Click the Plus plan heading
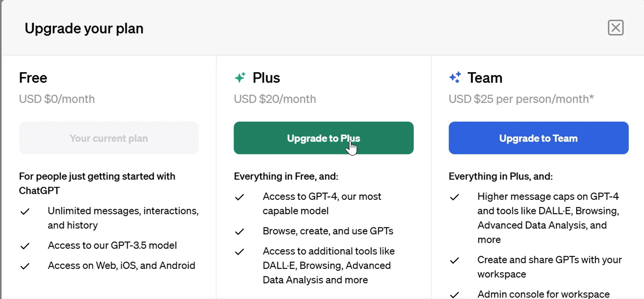The image size is (644, 299). (266, 78)
